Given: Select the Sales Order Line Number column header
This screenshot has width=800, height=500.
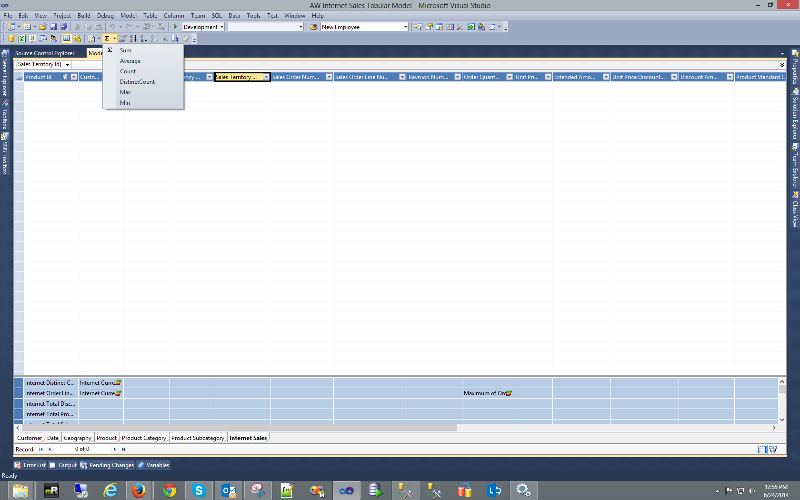Looking at the screenshot, I should tap(370, 77).
